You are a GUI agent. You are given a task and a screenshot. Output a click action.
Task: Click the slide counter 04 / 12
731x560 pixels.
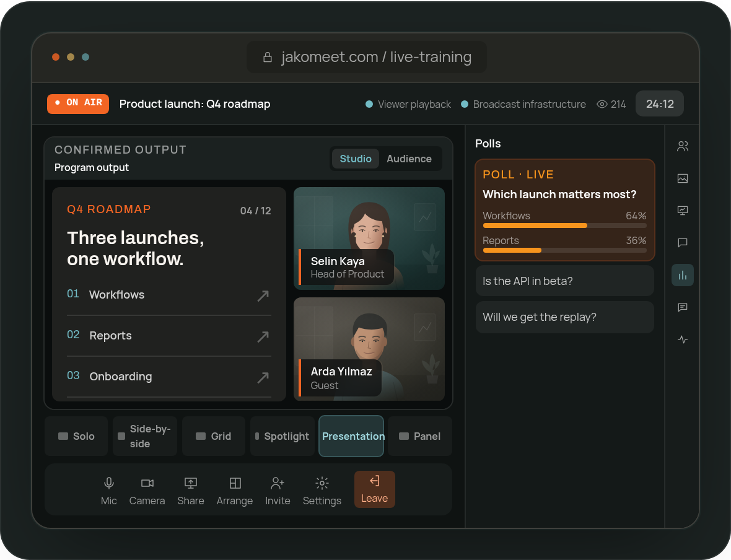255,211
